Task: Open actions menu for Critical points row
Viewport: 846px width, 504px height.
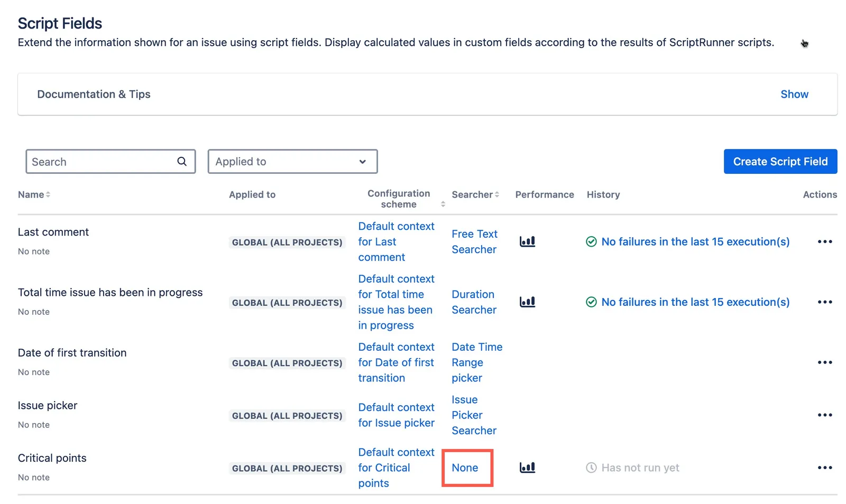Action: pyautogui.click(x=824, y=468)
